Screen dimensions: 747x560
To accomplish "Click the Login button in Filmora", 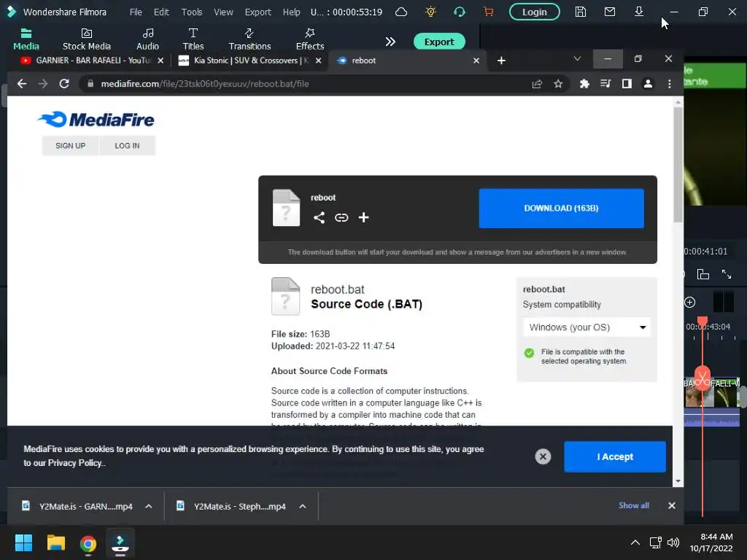I will (535, 12).
